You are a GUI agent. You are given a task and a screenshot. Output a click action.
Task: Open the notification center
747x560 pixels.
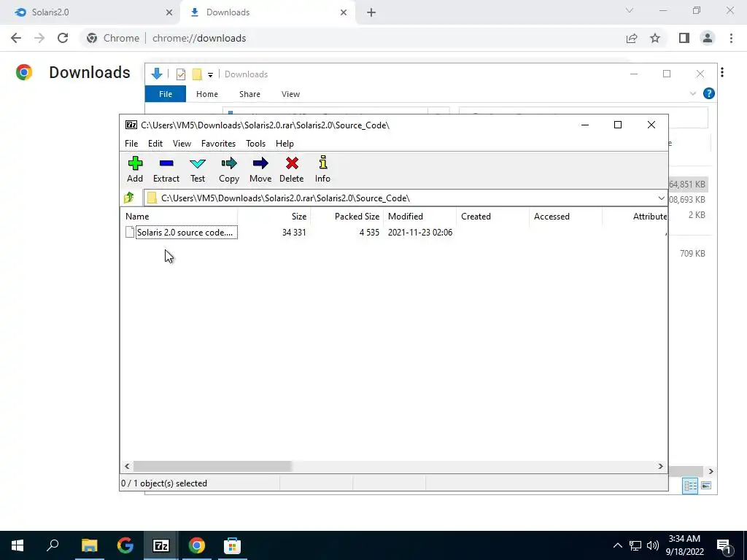tap(724, 546)
